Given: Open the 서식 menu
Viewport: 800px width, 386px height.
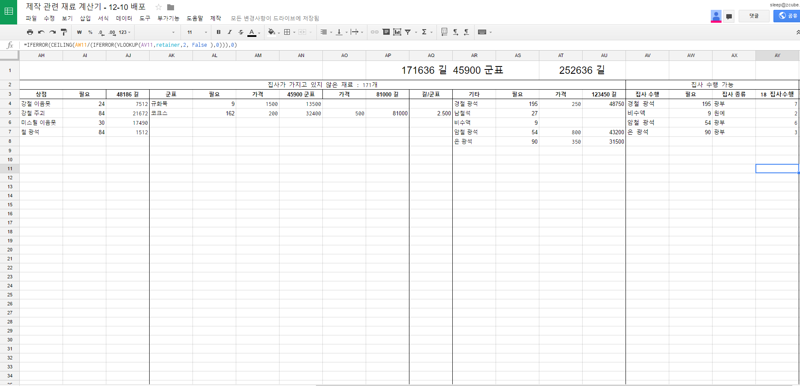Looking at the screenshot, I should [103, 18].
